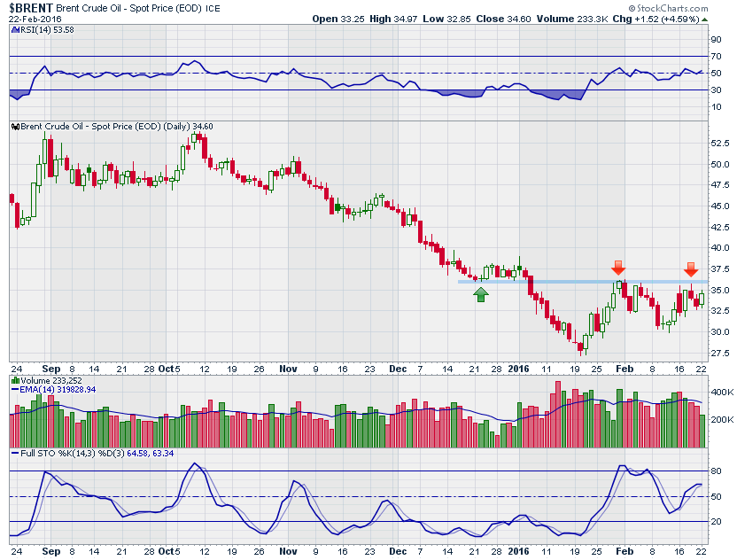737x560 pixels.
Task: Click the 200K volume axis label
Action: click(x=723, y=419)
